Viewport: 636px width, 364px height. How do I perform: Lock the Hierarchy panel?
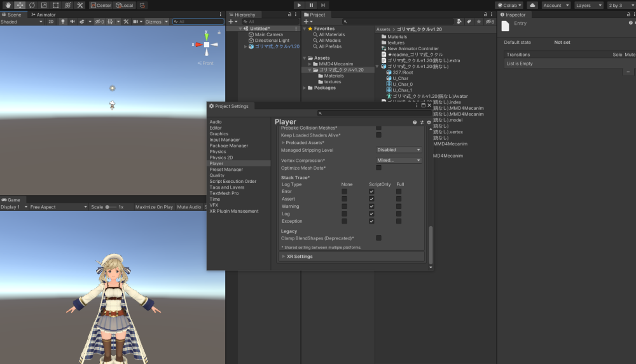[x=289, y=14]
